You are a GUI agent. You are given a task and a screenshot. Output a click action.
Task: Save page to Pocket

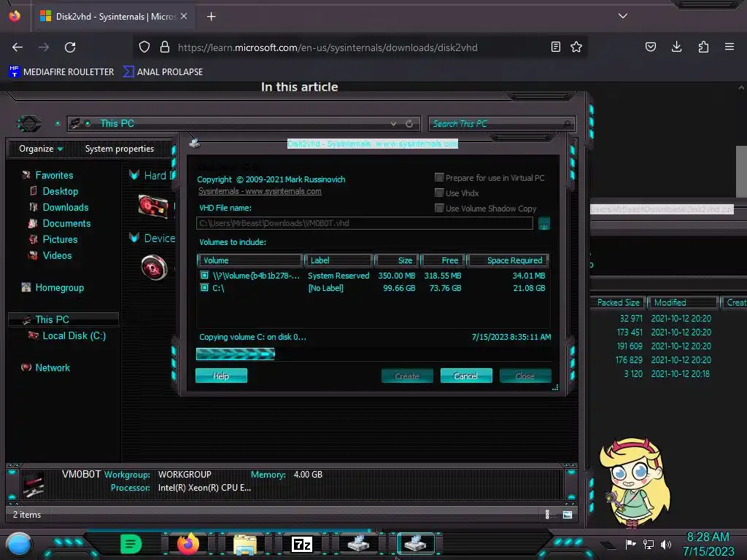point(651,47)
